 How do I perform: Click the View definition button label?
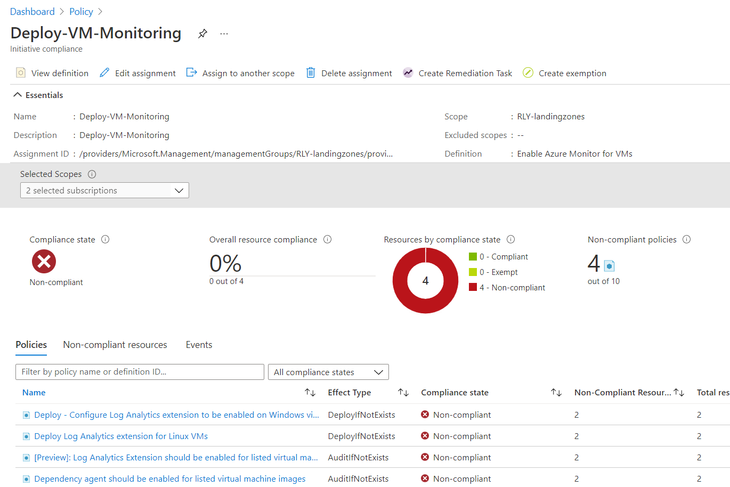click(x=60, y=73)
